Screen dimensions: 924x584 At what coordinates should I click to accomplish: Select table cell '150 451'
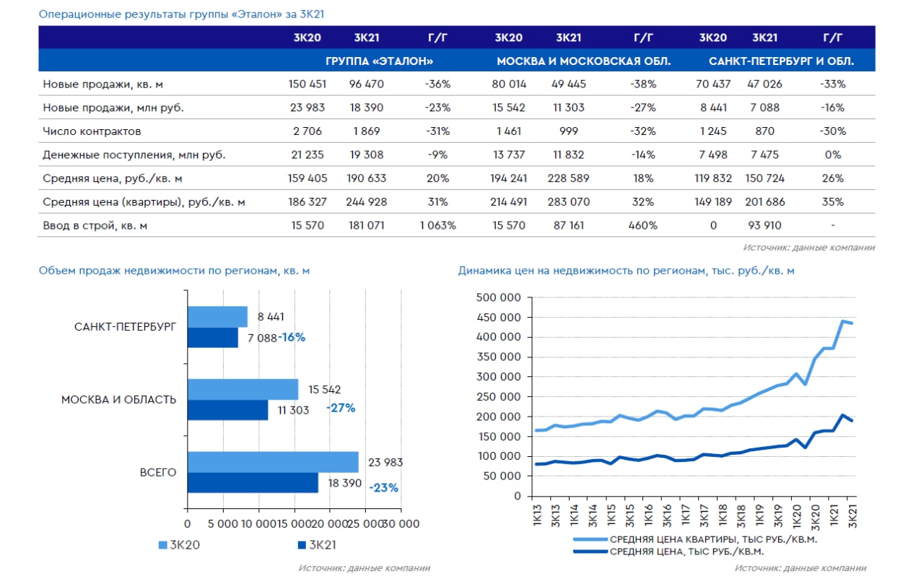click(308, 84)
